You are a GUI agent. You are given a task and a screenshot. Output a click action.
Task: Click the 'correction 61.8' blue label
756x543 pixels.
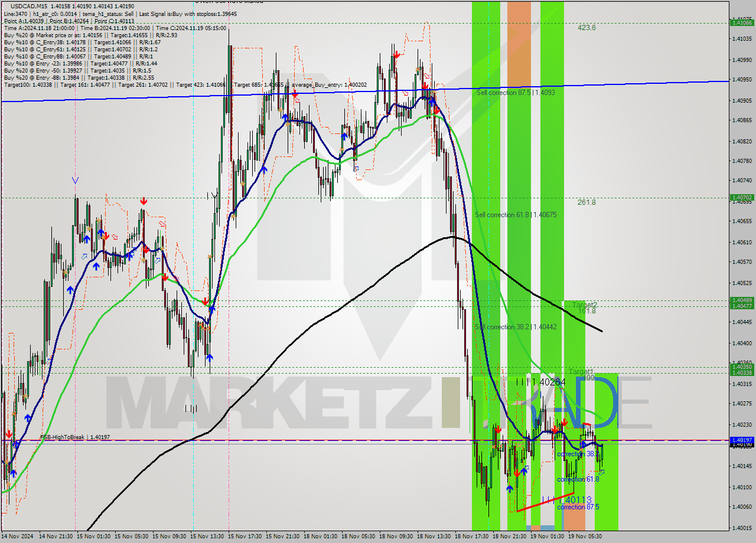pos(578,479)
